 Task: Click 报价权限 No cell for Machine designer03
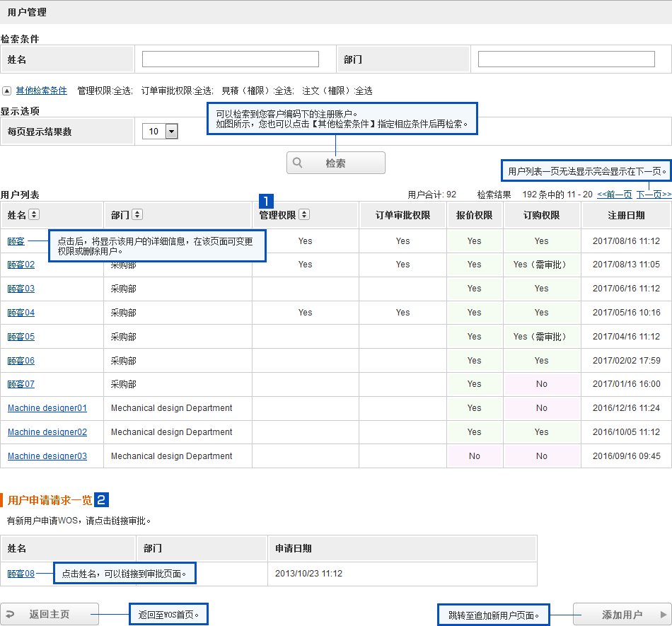click(x=475, y=456)
